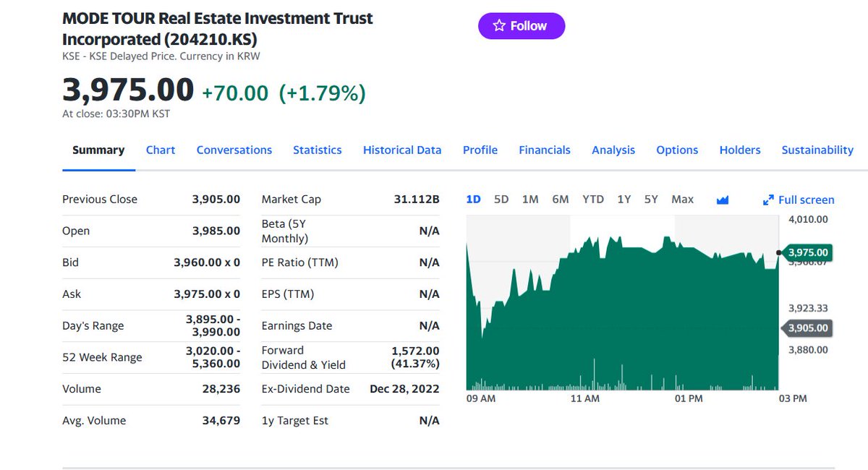The height and width of the screenshot is (470, 868).
Task: Click the chart type (area chart) icon
Action: (722, 200)
